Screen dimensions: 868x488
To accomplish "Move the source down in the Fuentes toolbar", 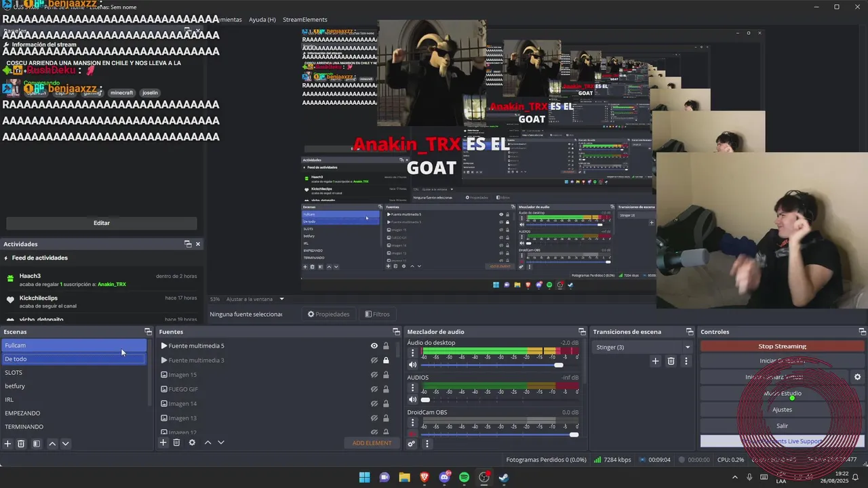I will point(220,443).
